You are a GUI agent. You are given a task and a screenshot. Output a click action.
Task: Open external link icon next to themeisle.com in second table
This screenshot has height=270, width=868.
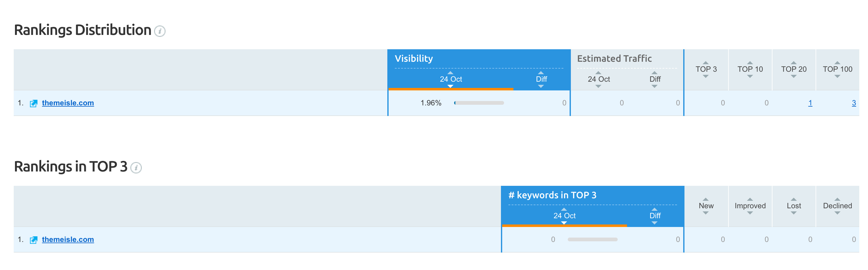[x=33, y=240]
